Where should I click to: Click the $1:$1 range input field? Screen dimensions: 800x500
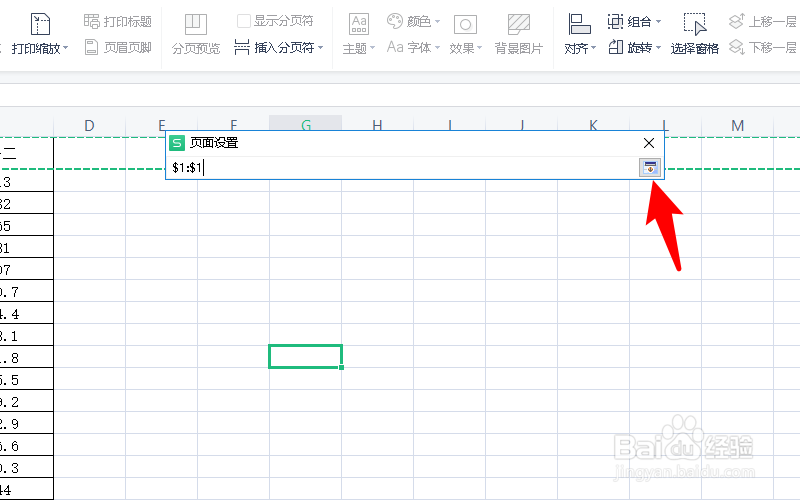point(403,167)
